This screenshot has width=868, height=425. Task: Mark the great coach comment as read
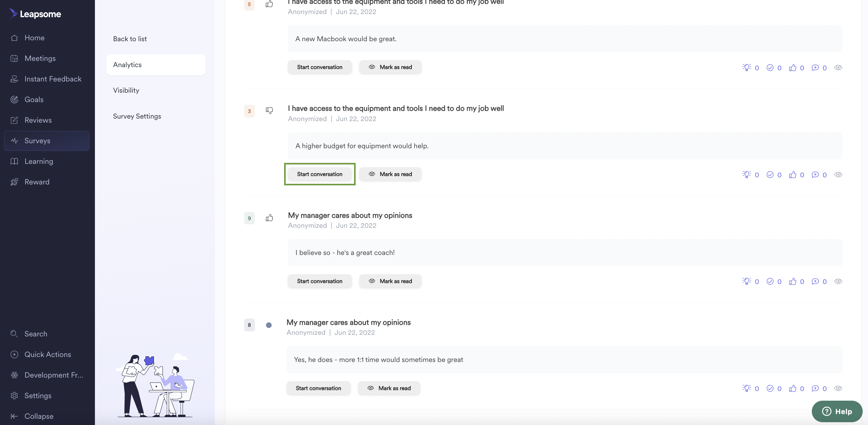[390, 281]
